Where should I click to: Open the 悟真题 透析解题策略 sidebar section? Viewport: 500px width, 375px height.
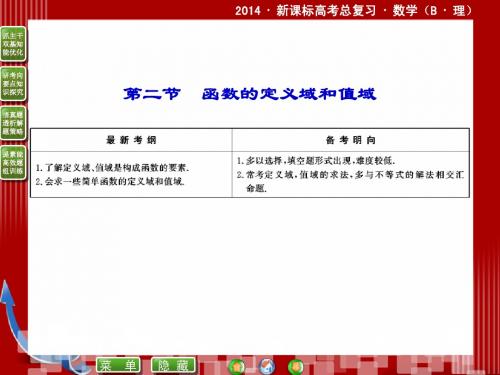coord(13,123)
